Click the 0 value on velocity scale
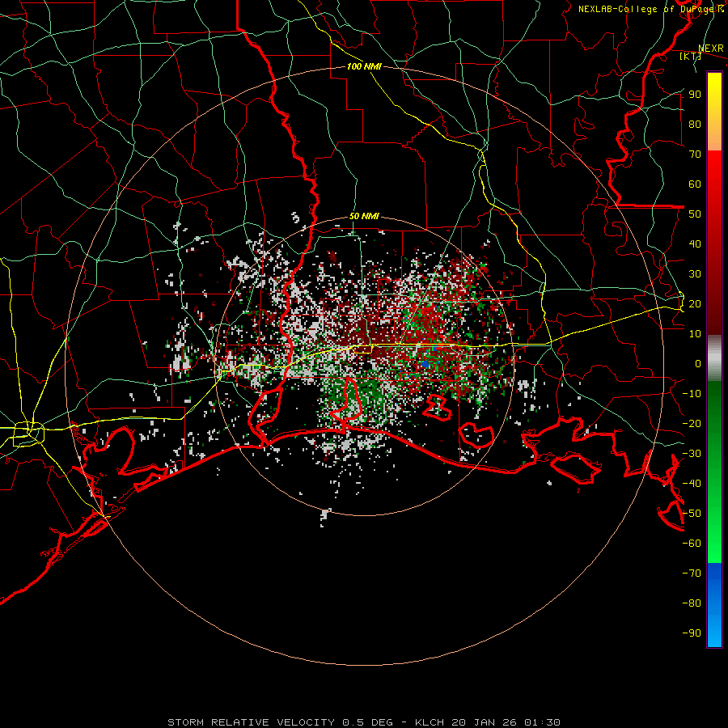The image size is (728, 728). tap(698, 364)
